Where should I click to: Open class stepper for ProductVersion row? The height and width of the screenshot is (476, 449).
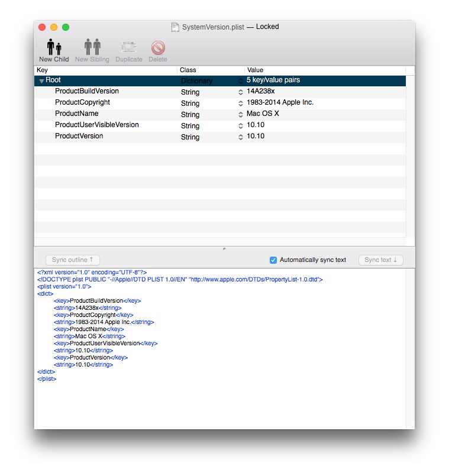pos(241,137)
